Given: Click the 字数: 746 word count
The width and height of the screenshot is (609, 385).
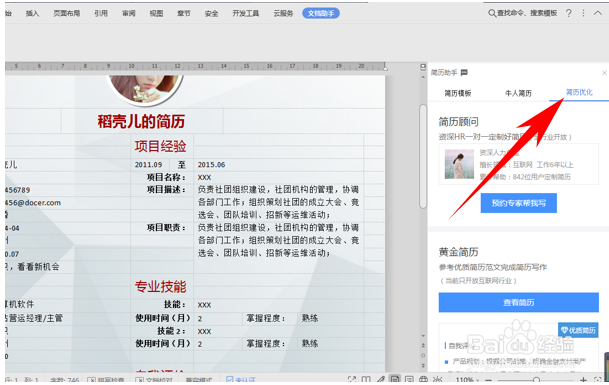Looking at the screenshot, I should click(64, 380).
